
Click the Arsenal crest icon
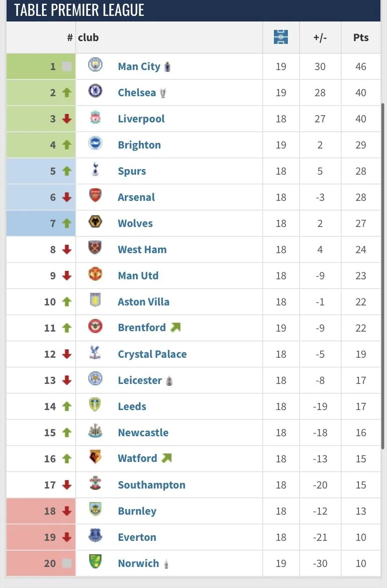(95, 197)
